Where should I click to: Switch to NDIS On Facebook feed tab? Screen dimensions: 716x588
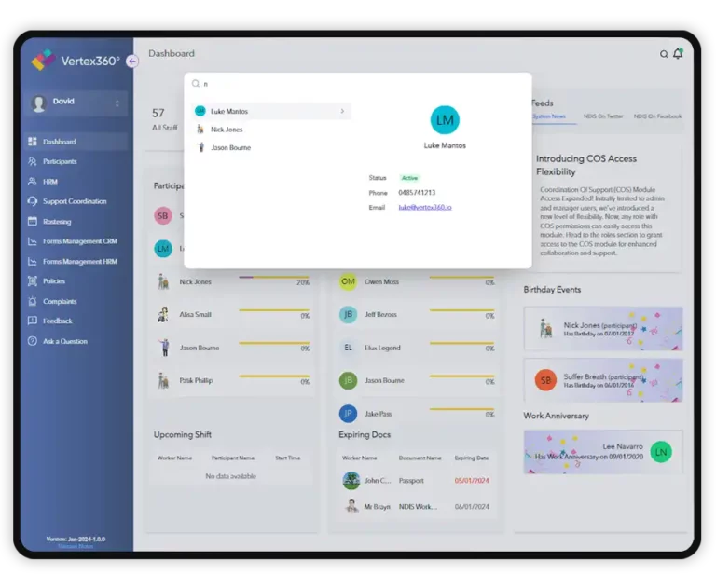point(657,116)
